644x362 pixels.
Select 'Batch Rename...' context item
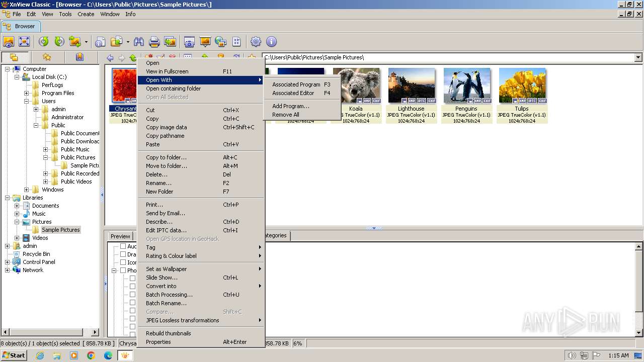pyautogui.click(x=201, y=303)
